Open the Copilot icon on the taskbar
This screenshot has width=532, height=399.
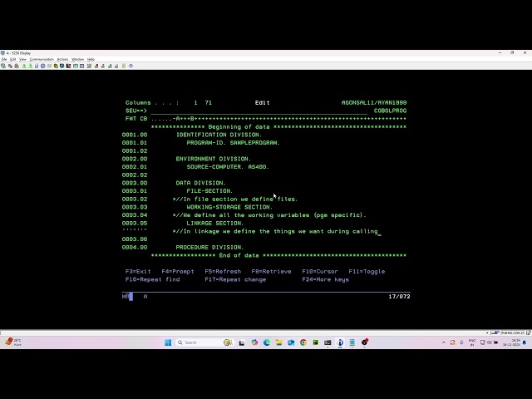pyautogui.click(x=254, y=342)
